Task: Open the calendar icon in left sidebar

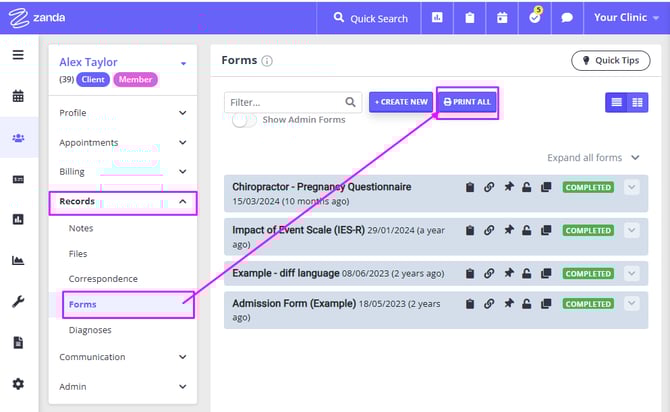Action: pos(18,97)
